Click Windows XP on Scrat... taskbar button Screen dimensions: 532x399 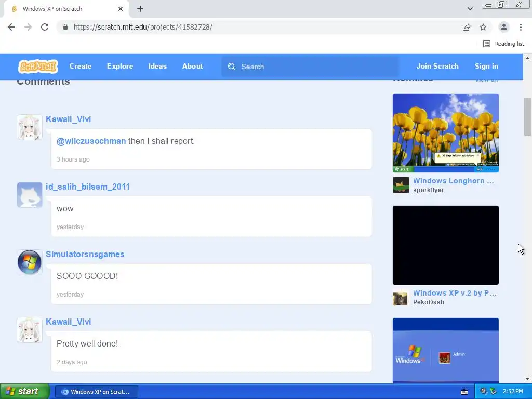click(96, 392)
